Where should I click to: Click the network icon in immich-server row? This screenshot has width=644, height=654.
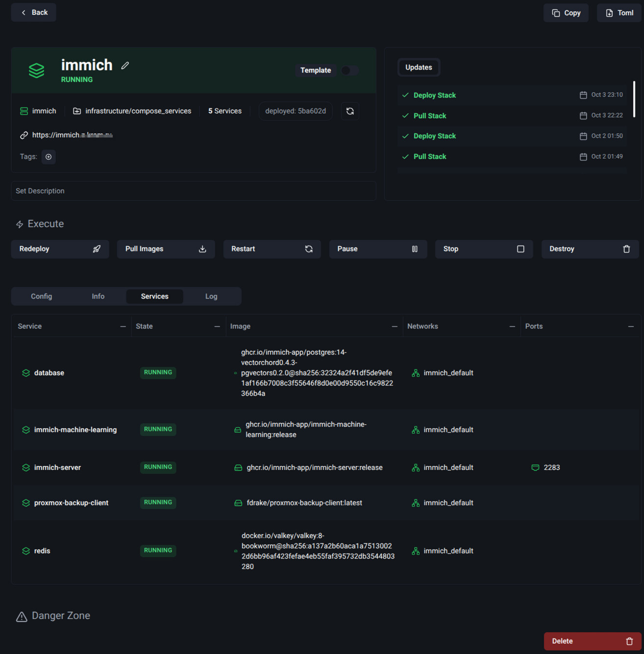pos(416,468)
